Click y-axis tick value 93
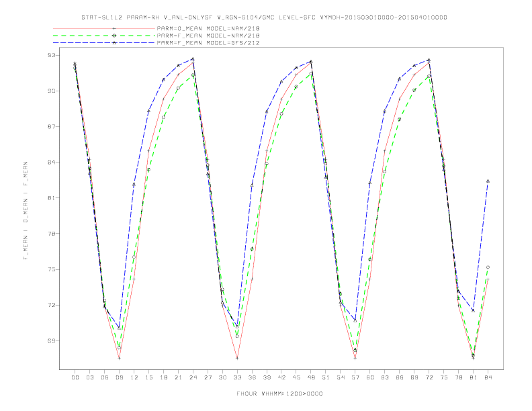 point(51,55)
